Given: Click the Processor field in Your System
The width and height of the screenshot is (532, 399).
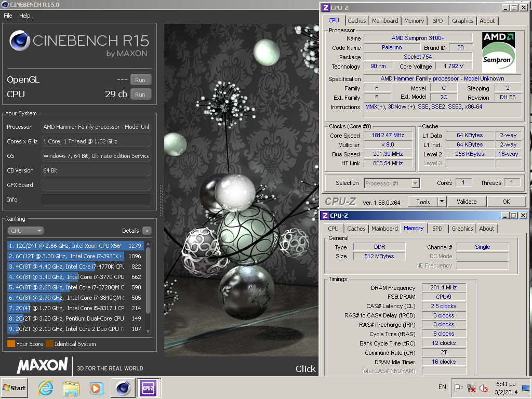Looking at the screenshot, I should point(96,127).
